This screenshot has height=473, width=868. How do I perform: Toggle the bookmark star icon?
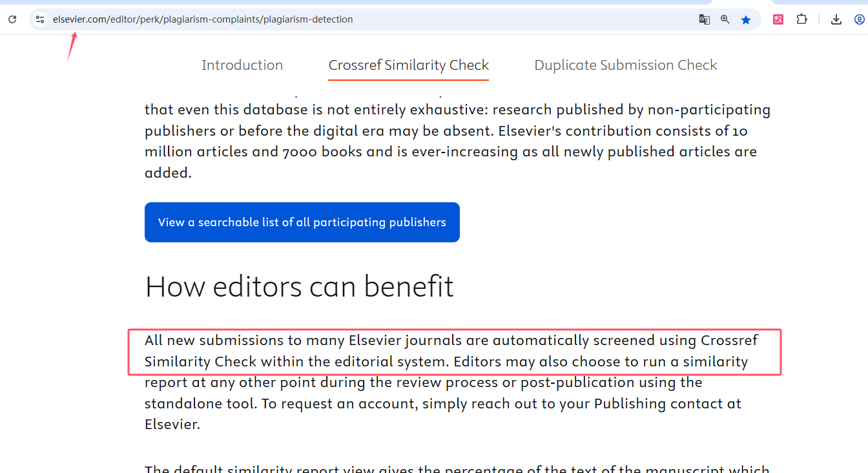(x=746, y=19)
